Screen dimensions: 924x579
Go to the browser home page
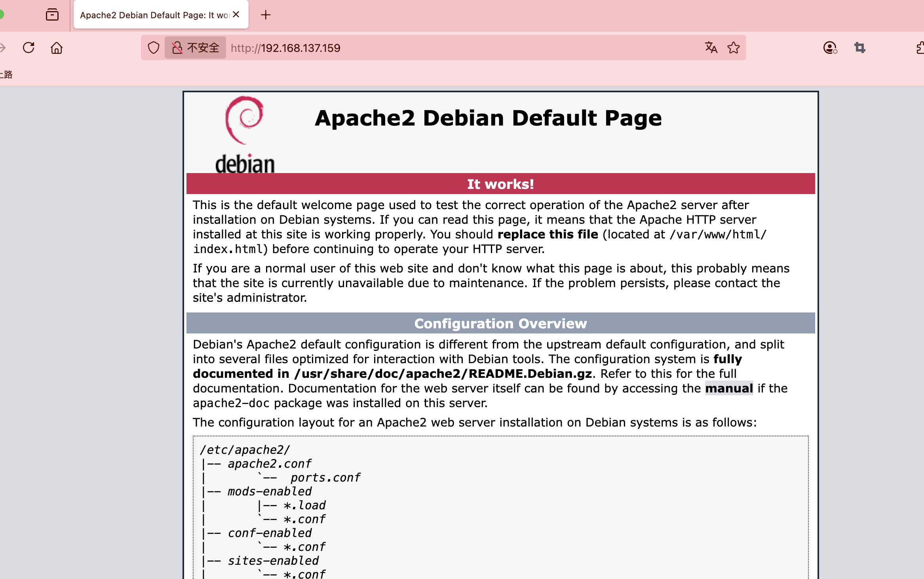pyautogui.click(x=57, y=48)
